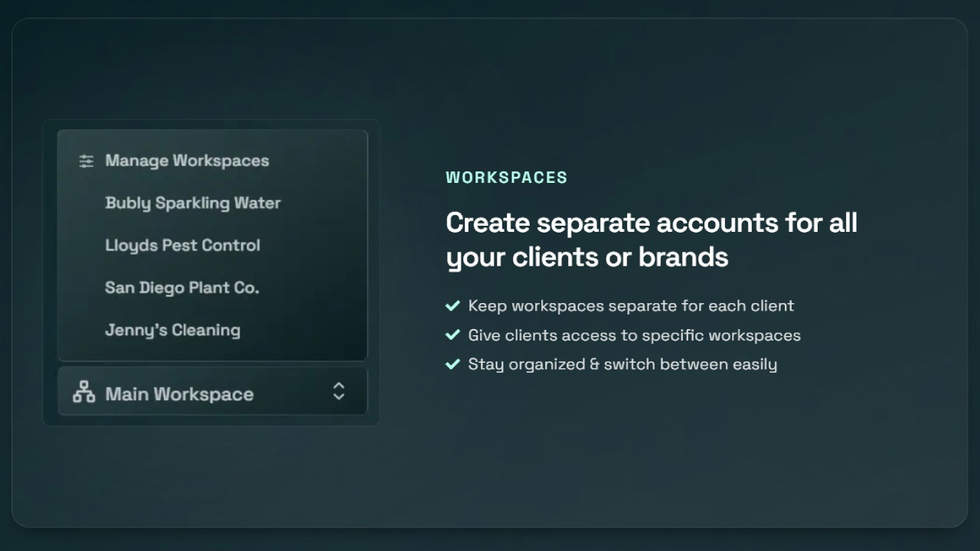
Task: Click 'Give clients access to specific workspaces' text
Action: click(634, 335)
